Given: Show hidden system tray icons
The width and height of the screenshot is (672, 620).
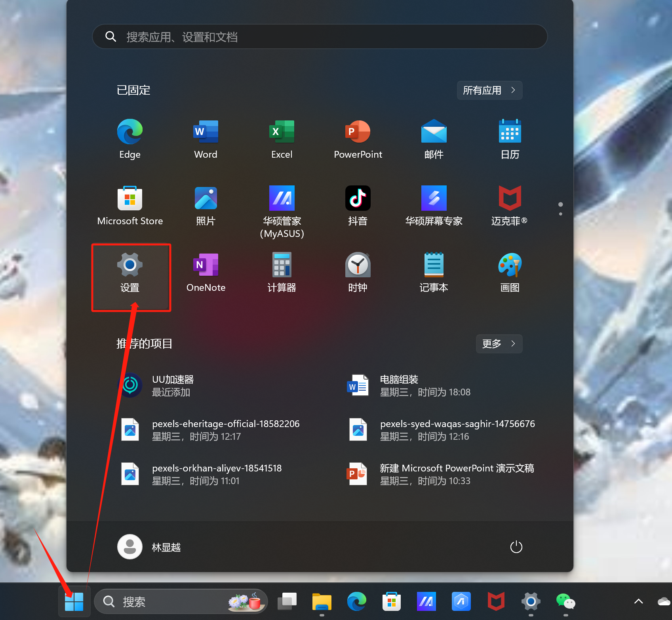Looking at the screenshot, I should point(638,601).
